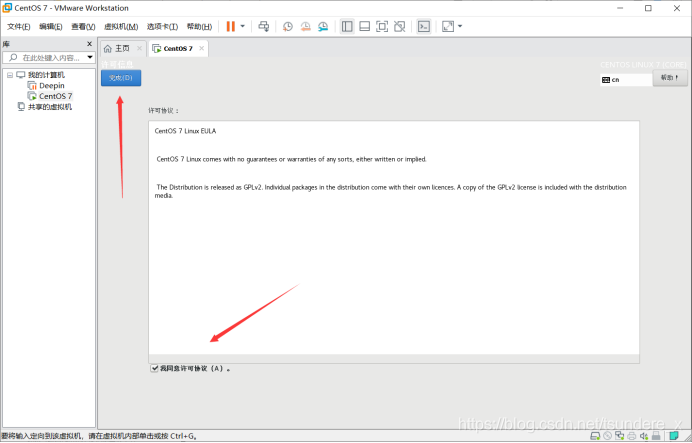The height and width of the screenshot is (443, 692).
Task: Click the stretch guest display icon
Action: (x=448, y=26)
